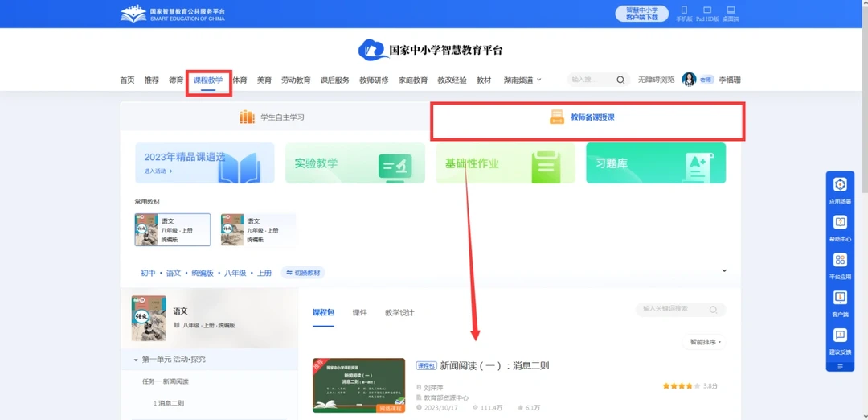The width and height of the screenshot is (868, 420).
Task: Select 任务一 新闻阅读 in the tree
Action: (166, 381)
